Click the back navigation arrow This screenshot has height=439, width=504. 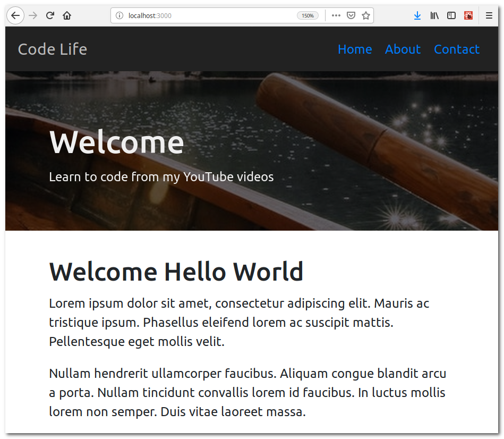pyautogui.click(x=15, y=15)
